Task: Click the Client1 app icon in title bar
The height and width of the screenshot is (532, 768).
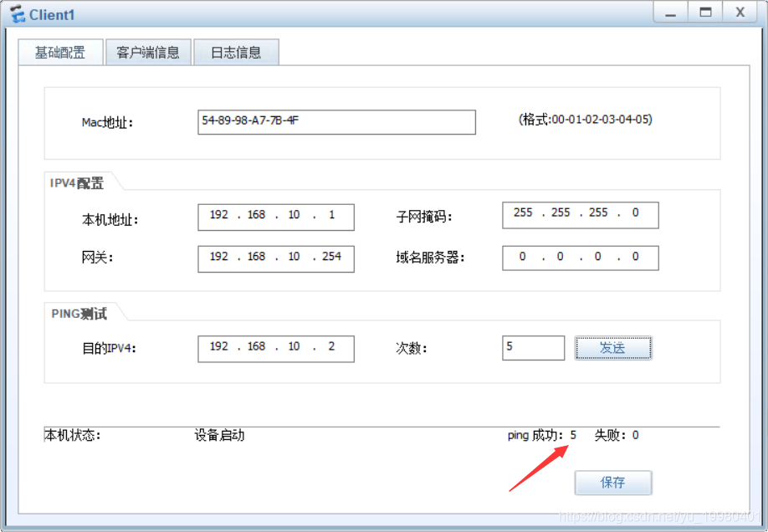Action: 17,14
